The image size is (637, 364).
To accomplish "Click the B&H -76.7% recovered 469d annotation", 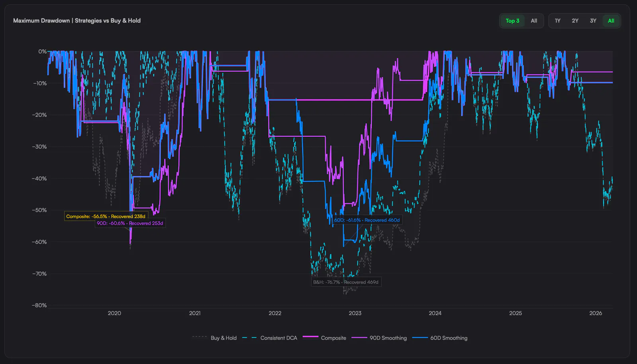I will click(x=346, y=282).
